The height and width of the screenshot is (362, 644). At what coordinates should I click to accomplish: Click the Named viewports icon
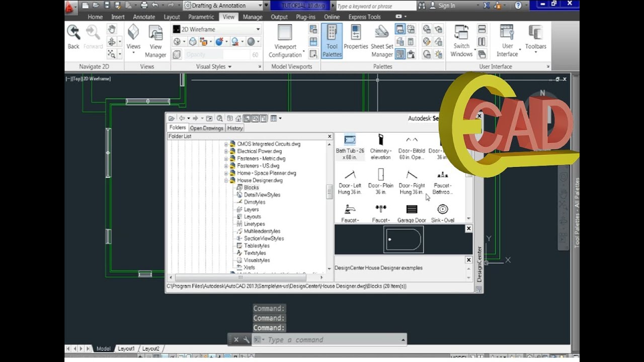click(x=313, y=29)
